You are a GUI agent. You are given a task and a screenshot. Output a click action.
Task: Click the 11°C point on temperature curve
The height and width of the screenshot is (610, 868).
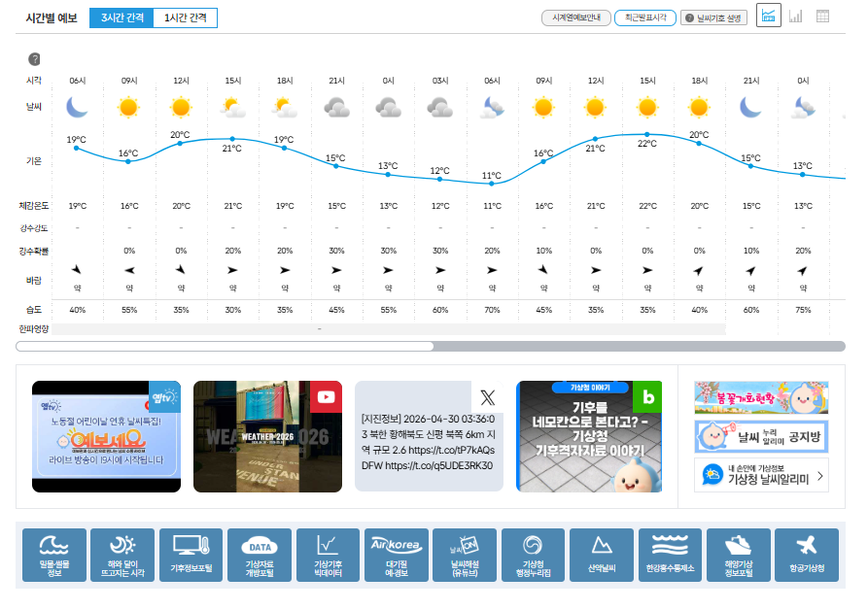(x=492, y=184)
